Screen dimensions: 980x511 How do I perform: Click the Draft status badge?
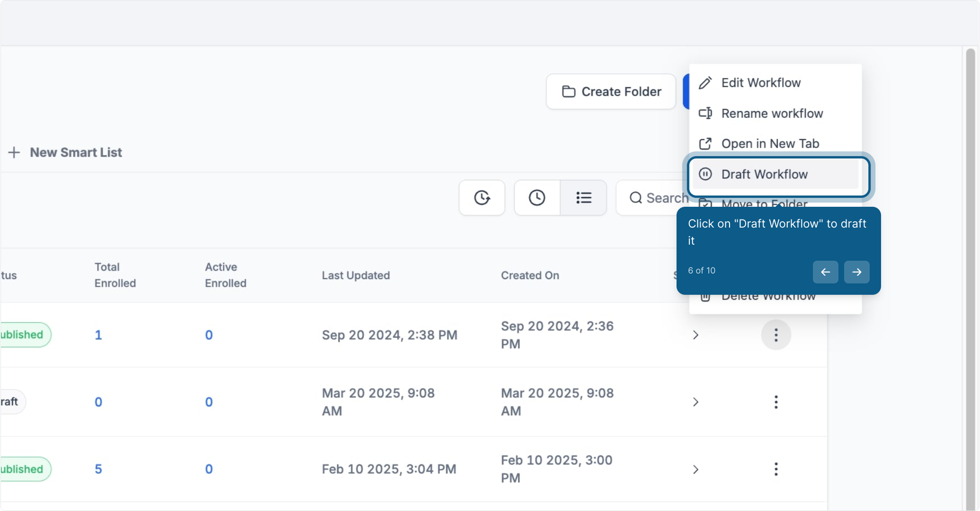point(13,402)
